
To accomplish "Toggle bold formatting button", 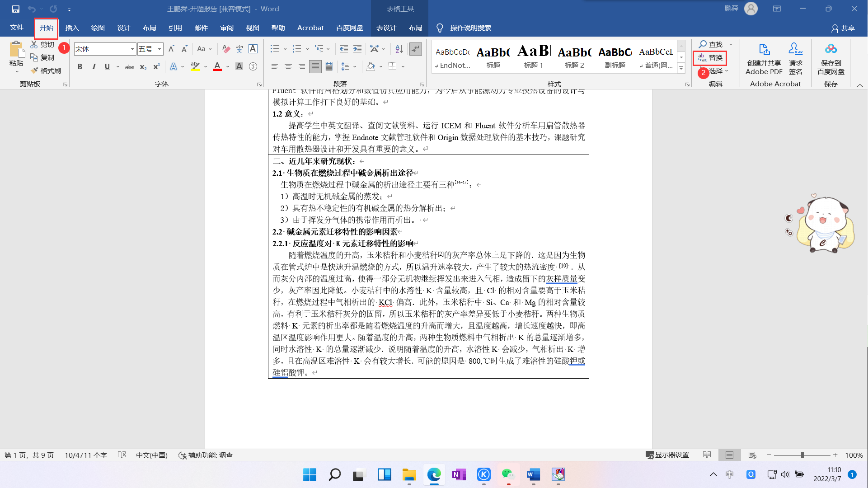I will pyautogui.click(x=80, y=67).
